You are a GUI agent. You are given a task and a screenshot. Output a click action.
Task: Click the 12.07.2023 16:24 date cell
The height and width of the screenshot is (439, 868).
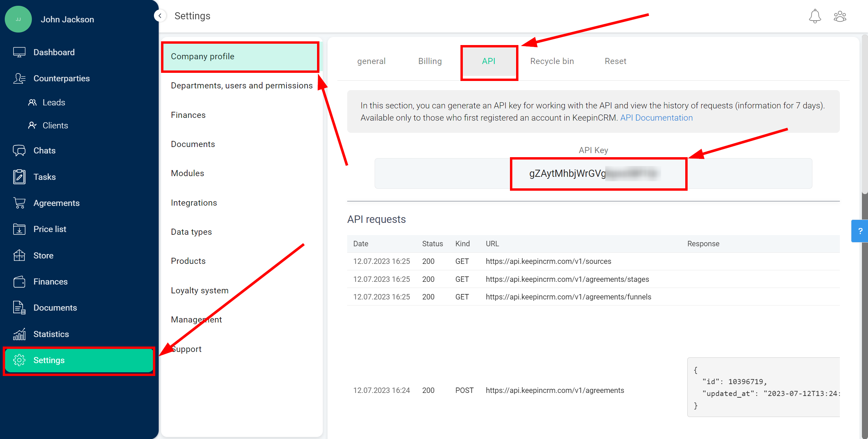(381, 390)
